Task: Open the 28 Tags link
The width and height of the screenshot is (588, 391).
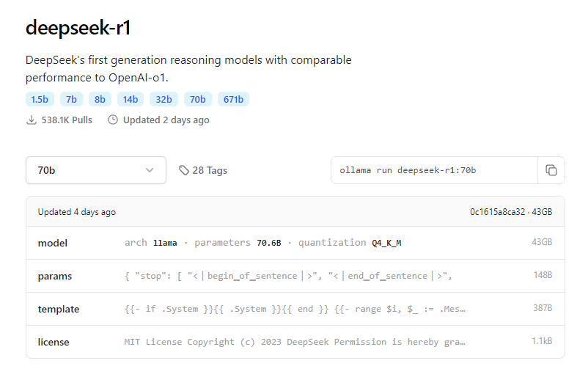Action: point(209,170)
